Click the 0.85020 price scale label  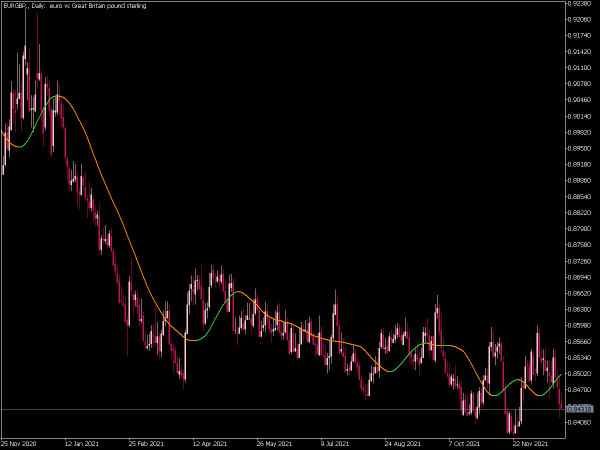[580, 374]
